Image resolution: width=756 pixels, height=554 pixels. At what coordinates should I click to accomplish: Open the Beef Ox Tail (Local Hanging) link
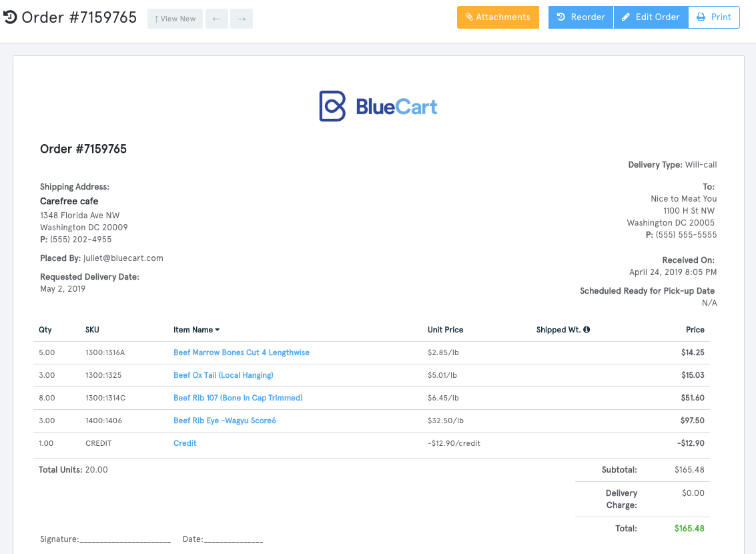tap(223, 375)
